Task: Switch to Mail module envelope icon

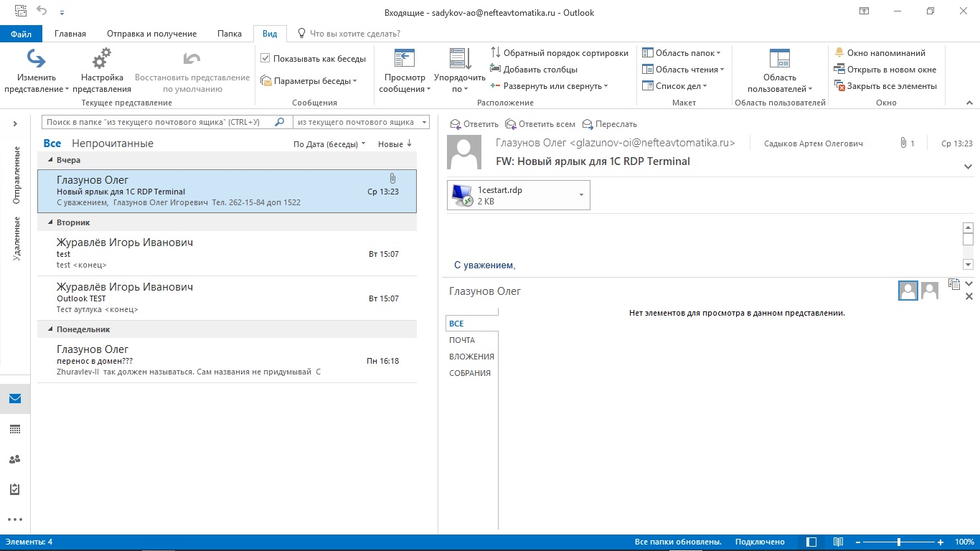Action: [15, 399]
